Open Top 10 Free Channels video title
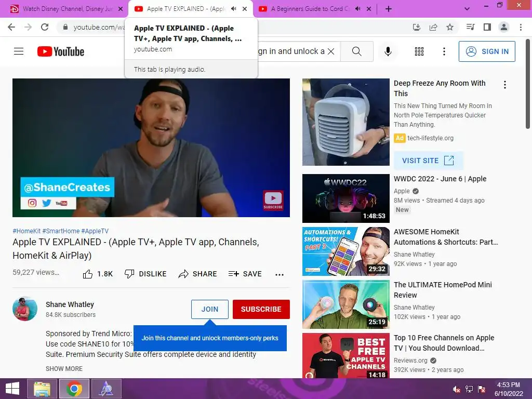Viewport: 532px width, 399px height. pyautogui.click(x=444, y=343)
